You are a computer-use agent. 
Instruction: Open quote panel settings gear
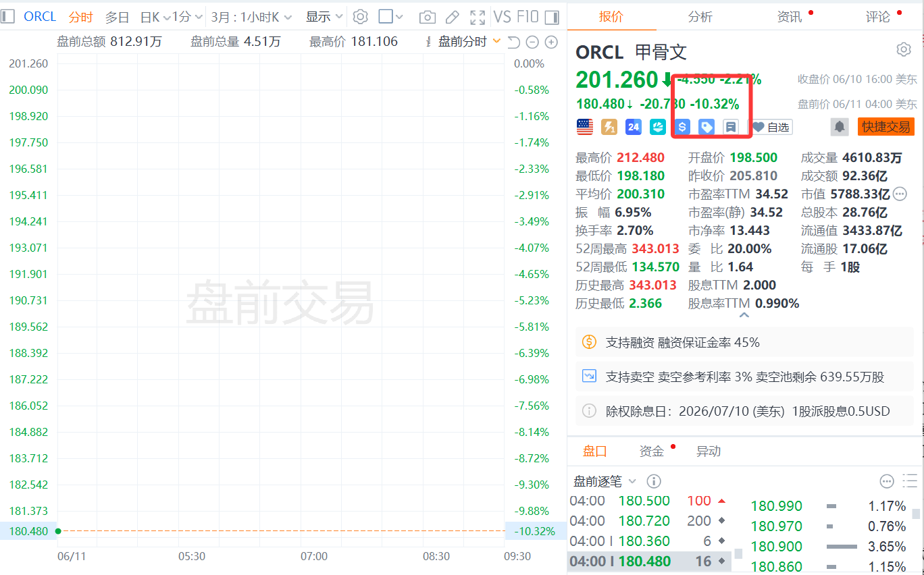tap(904, 49)
